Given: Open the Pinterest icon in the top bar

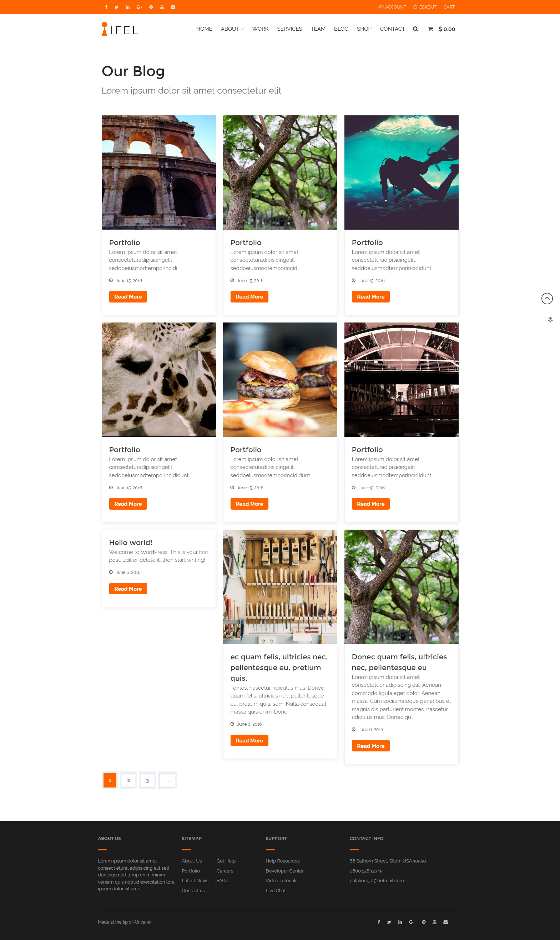Looking at the screenshot, I should click(151, 7).
